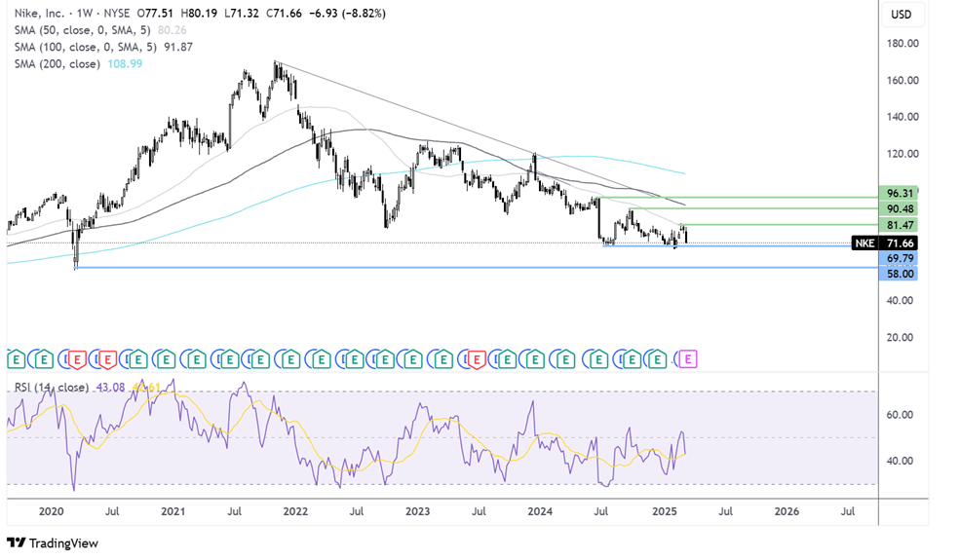
Task: Click the 180.00 price axis label
Action: (x=902, y=43)
